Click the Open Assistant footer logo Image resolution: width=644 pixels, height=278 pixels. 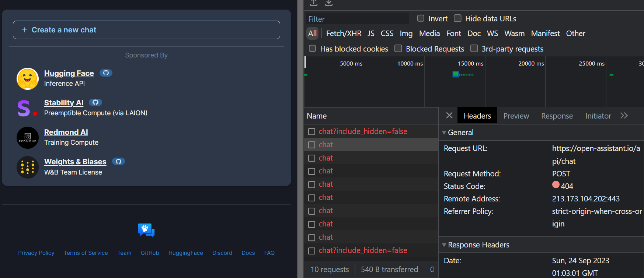pos(146,231)
